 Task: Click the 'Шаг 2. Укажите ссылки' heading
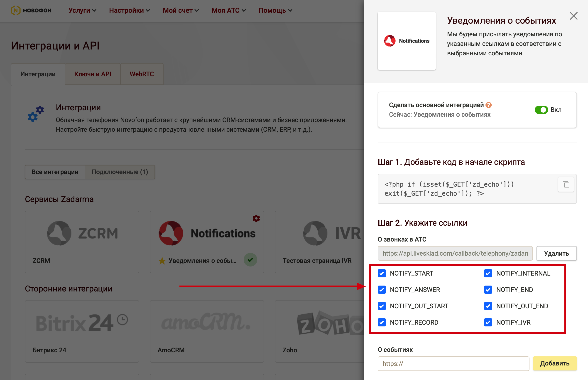[x=422, y=223]
